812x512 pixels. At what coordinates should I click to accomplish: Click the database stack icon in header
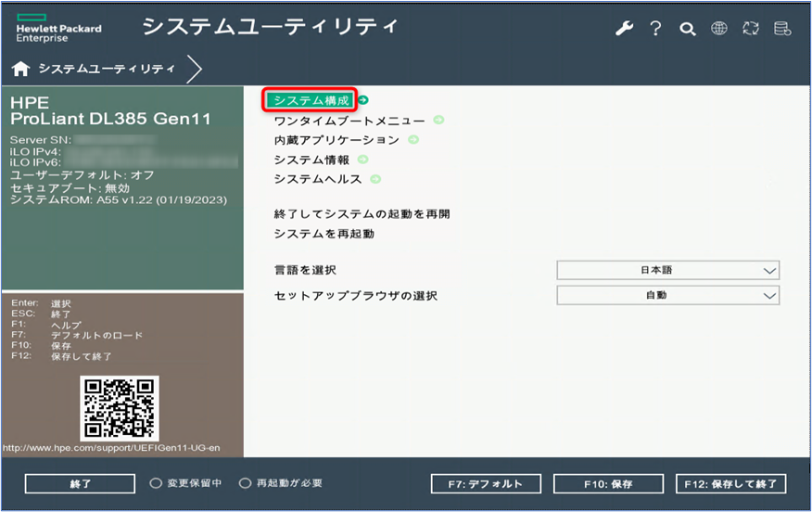click(x=782, y=28)
